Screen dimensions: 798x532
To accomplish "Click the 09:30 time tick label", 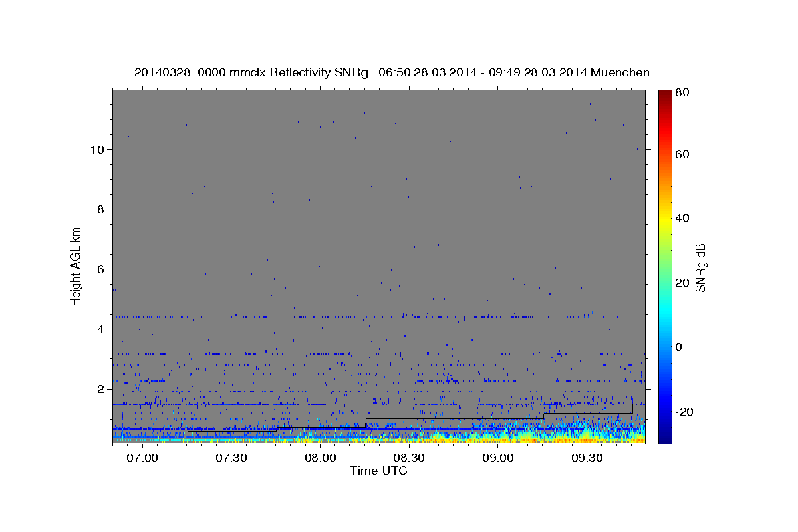I will tap(587, 458).
